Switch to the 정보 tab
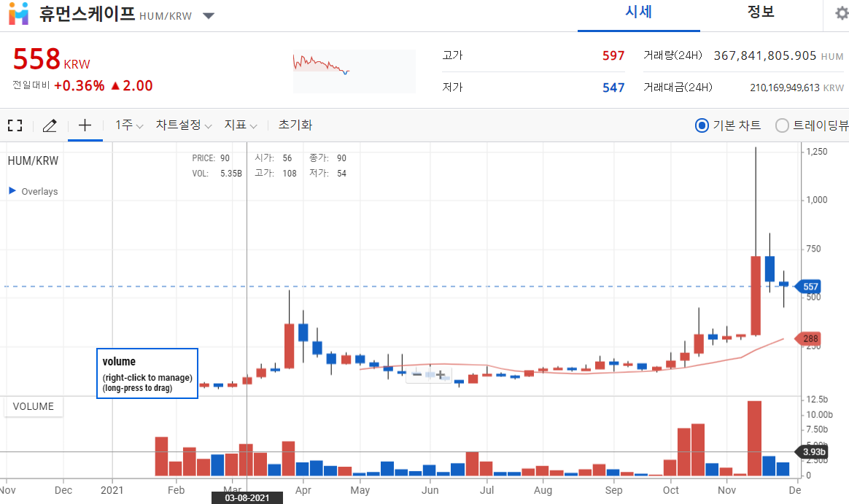The height and width of the screenshot is (504, 849). coord(760,12)
